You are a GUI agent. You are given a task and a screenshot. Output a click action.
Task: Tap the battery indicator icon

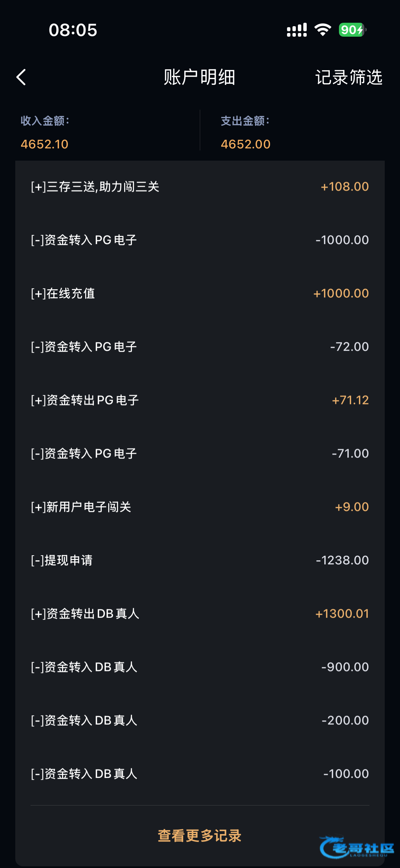tap(352, 30)
